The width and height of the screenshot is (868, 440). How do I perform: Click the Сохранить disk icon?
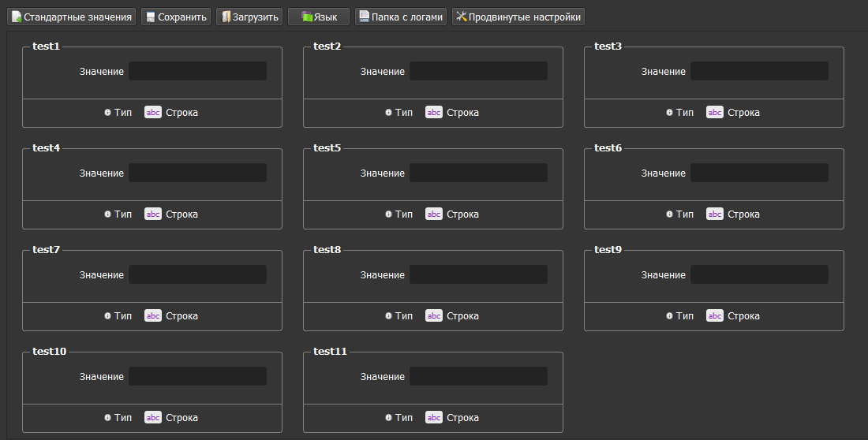pyautogui.click(x=150, y=17)
